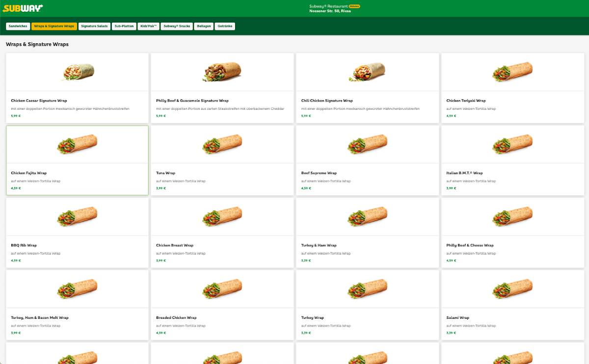Click the 4,59 € price of Chicken Teriyaki Wrap

click(452, 116)
